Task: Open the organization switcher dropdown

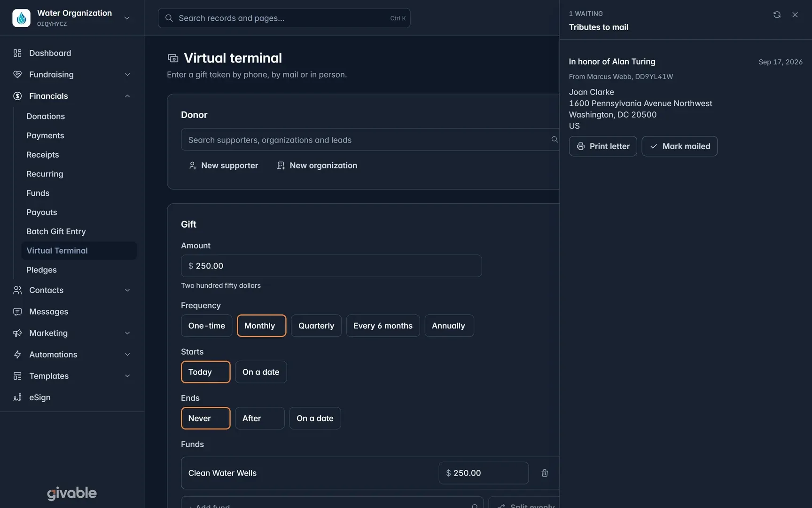Action: point(127,18)
